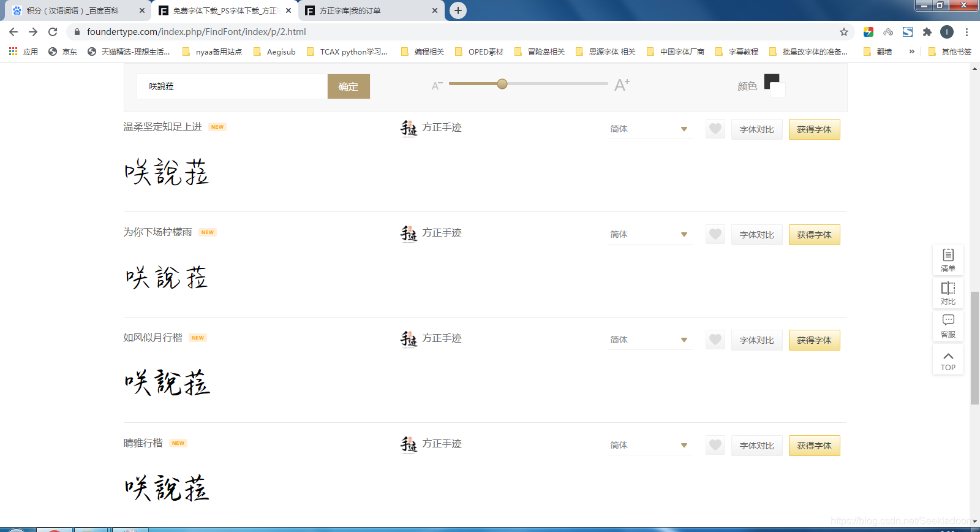Click the colorful extension icon in toolbar
The image size is (980, 532).
(x=869, y=32)
